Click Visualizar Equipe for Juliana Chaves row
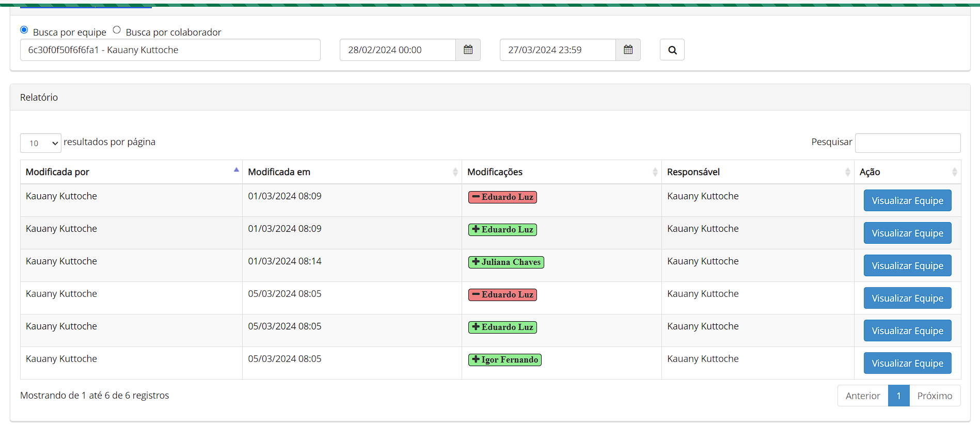 907,265
